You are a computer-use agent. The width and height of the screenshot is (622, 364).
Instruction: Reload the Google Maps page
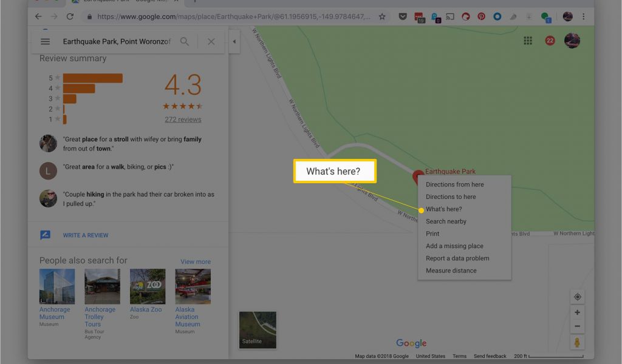[x=70, y=16]
